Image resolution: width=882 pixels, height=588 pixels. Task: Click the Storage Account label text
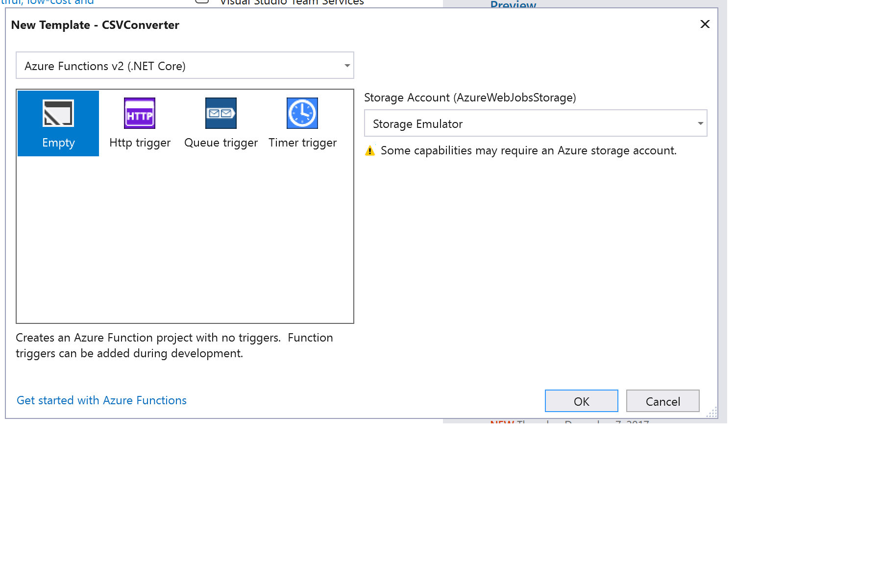pos(470,98)
